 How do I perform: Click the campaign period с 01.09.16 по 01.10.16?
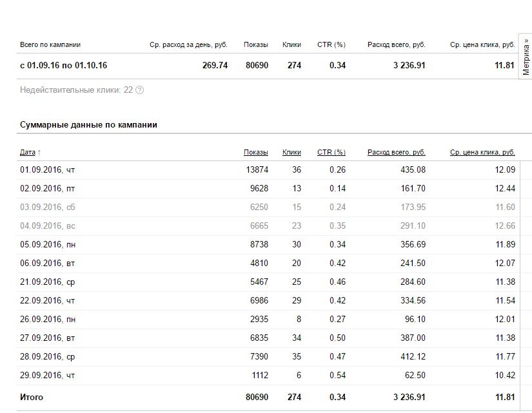63,66
